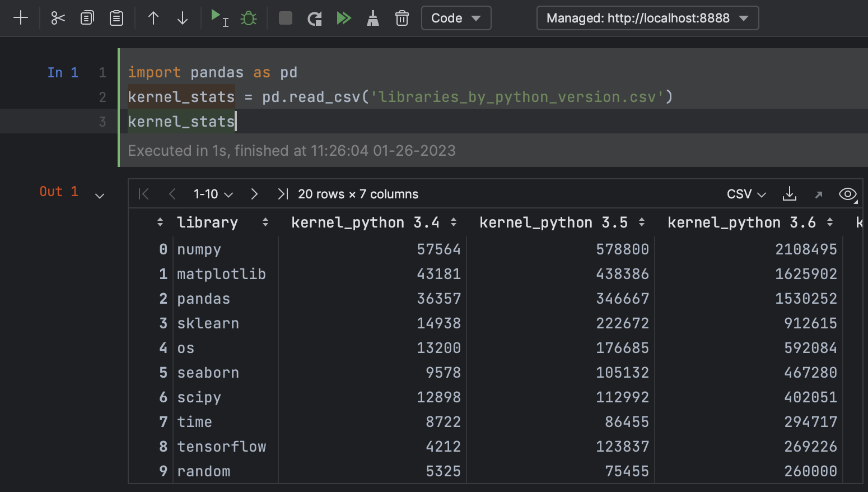Restart the kernel
Screen dimensions: 868x492
pos(315,18)
